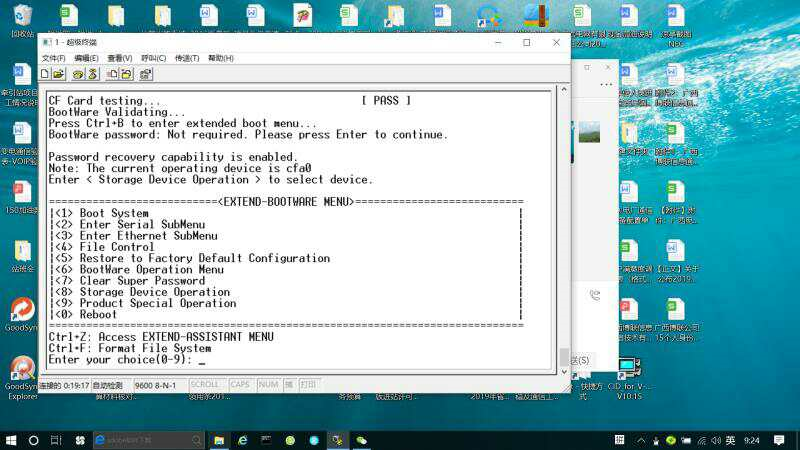Click the '<2> Enter Serial SubMenu' line
Screen dimensions: 800x450
[128, 224]
